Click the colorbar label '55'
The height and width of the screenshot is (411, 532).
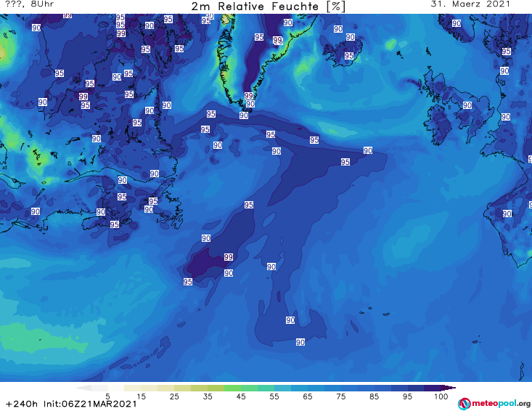(x=274, y=396)
